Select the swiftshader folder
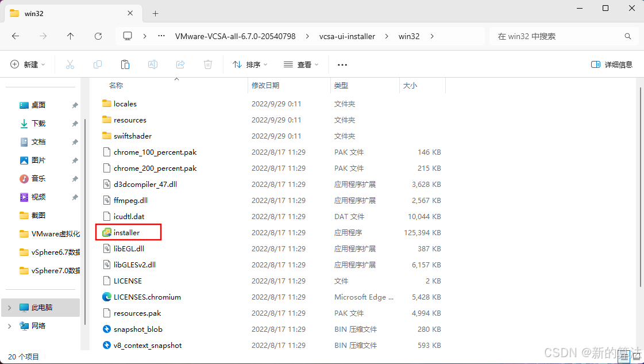Screen dimensions: 644x364 pos(133,136)
